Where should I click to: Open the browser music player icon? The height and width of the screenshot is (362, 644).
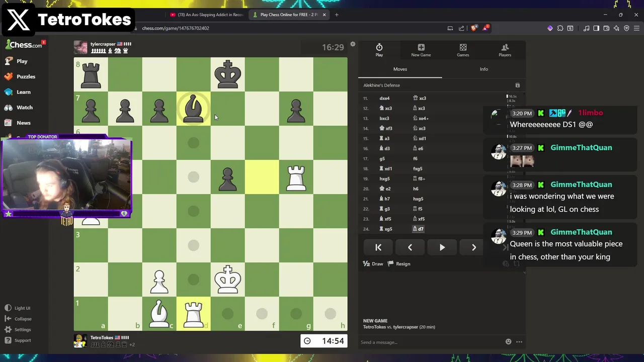(x=586, y=28)
